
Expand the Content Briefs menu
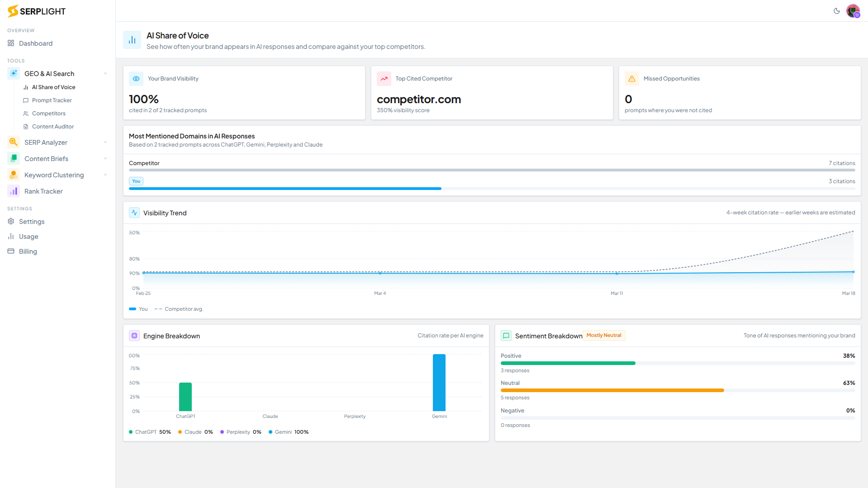(x=105, y=159)
